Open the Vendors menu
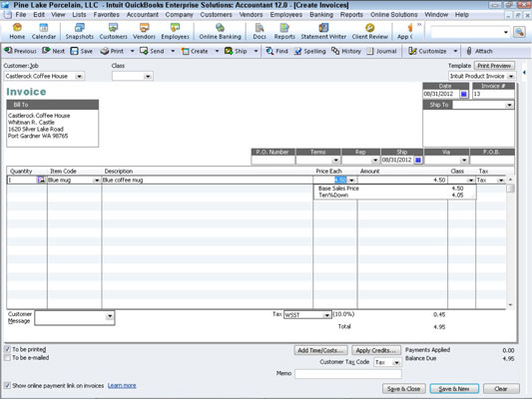 pos(251,15)
